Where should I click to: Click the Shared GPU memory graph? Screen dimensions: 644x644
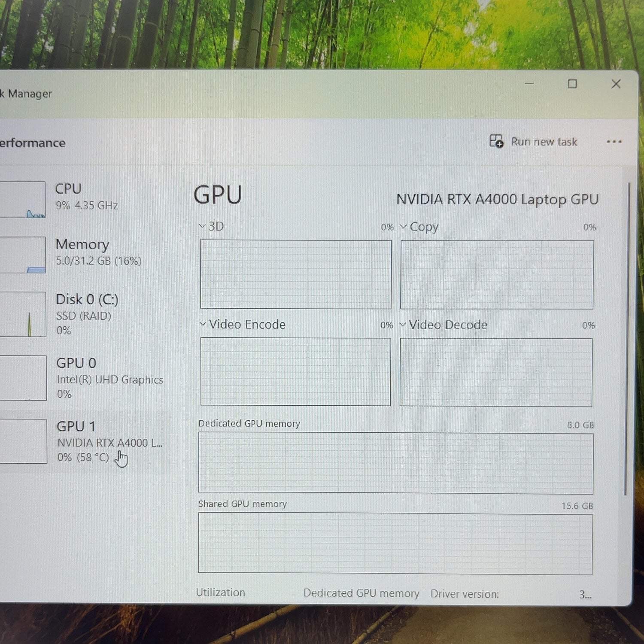[395, 544]
